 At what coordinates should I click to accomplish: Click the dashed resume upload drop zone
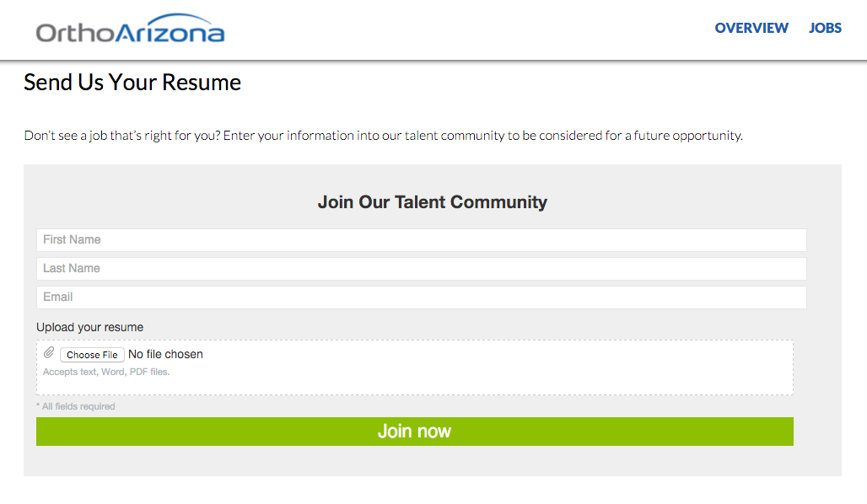coord(415,367)
